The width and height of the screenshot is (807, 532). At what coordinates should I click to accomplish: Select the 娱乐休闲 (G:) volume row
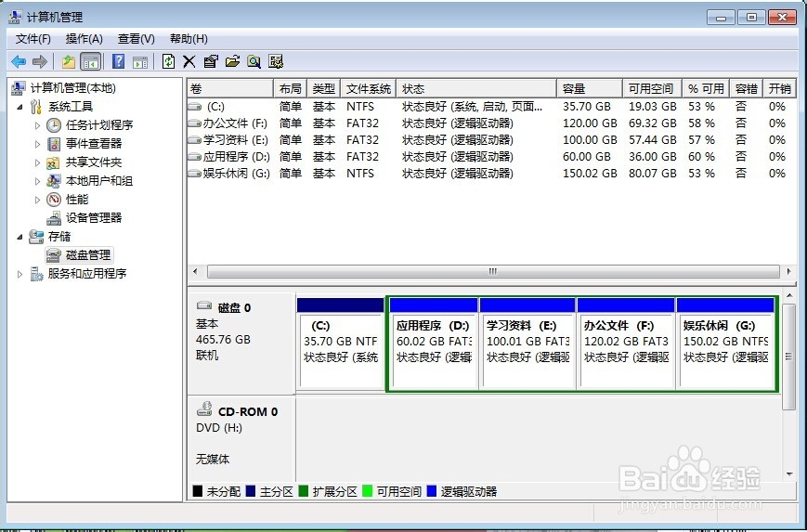pyautogui.click(x=491, y=174)
